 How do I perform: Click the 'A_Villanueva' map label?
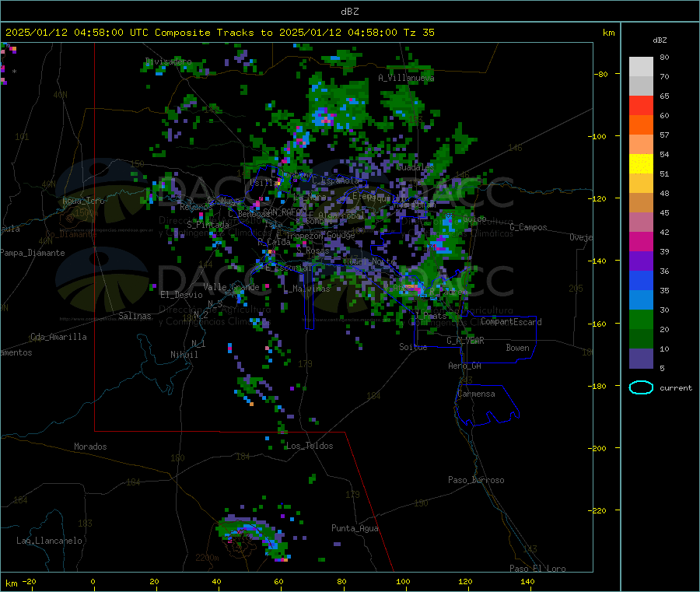point(406,78)
